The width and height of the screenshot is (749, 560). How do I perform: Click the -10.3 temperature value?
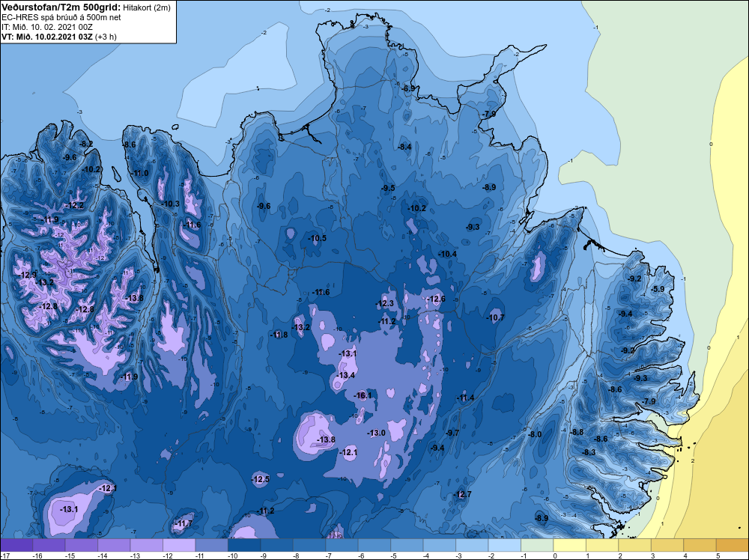tap(170, 204)
